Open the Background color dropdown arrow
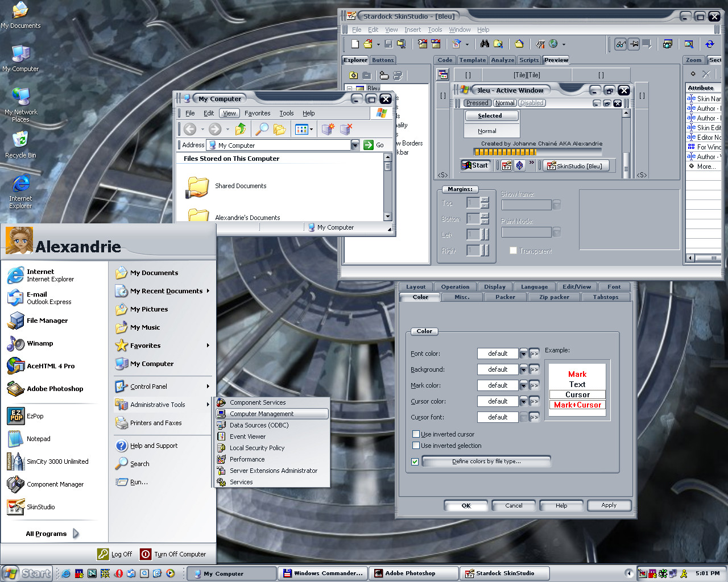728x582 pixels. 523,369
